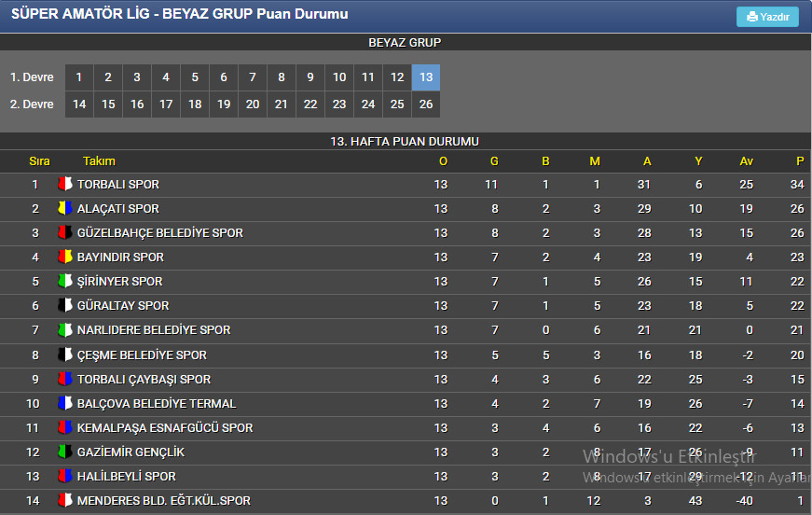Select week 1 in the 1. Devre row
Viewport: 812px width, 515px height.
click(x=79, y=77)
